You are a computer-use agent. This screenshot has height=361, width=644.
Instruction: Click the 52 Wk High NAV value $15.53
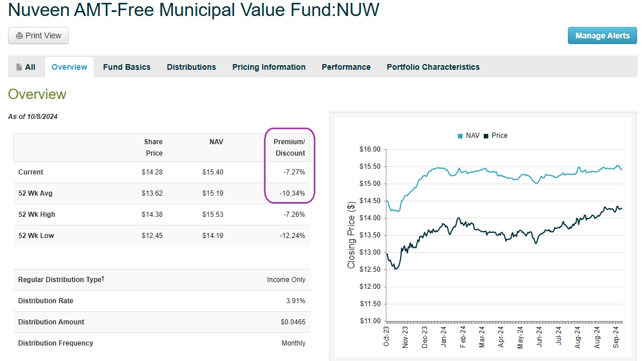212,215
